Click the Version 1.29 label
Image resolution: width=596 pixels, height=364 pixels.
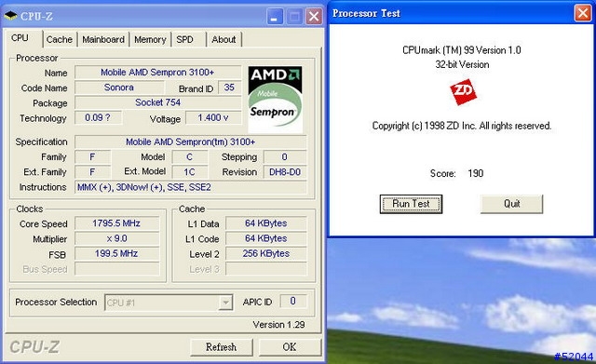278,325
